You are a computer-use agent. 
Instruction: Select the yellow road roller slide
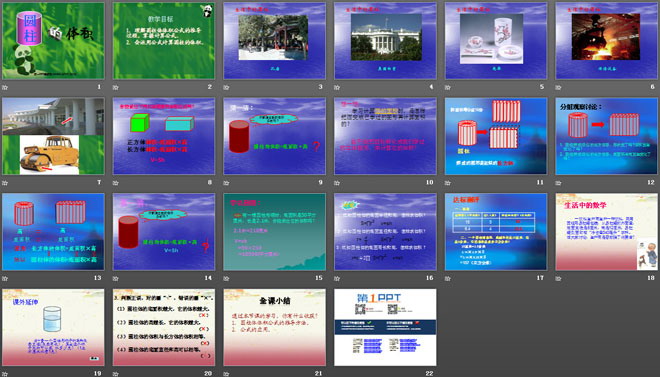(53, 136)
